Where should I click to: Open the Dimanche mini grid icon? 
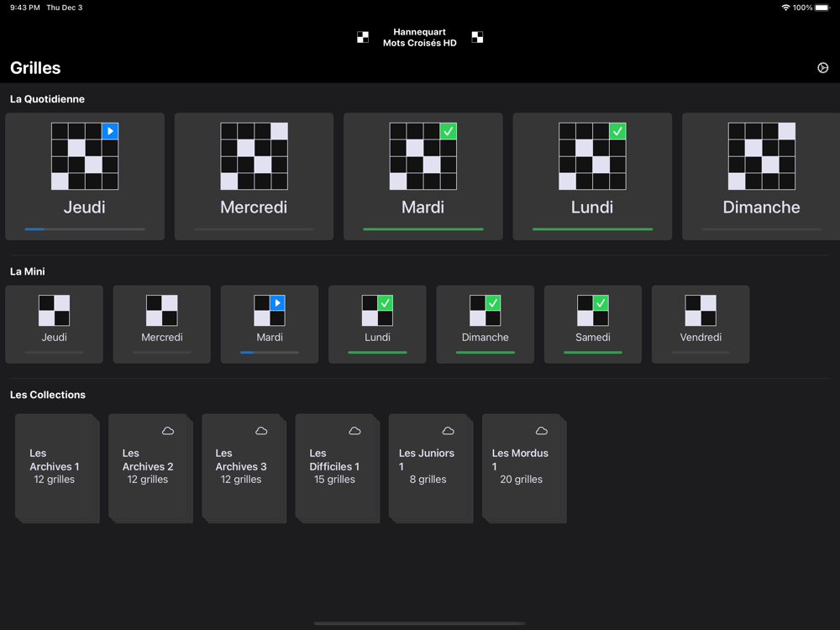(485, 311)
